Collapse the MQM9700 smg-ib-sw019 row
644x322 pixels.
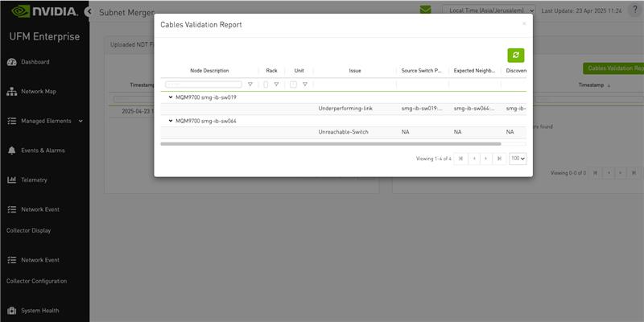coord(171,97)
